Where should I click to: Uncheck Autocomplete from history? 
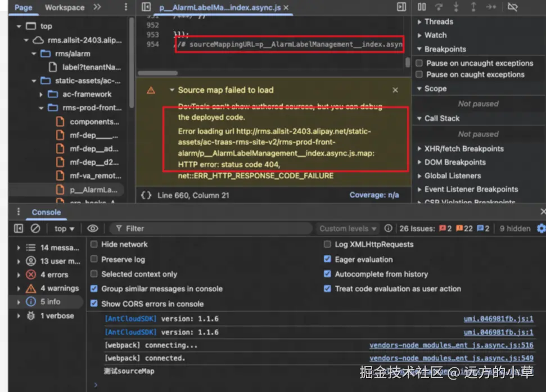click(x=327, y=274)
